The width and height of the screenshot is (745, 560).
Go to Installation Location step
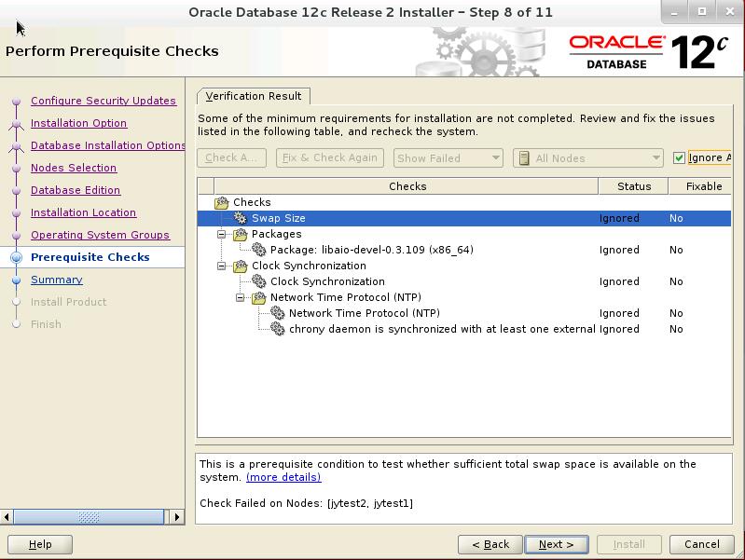83,212
